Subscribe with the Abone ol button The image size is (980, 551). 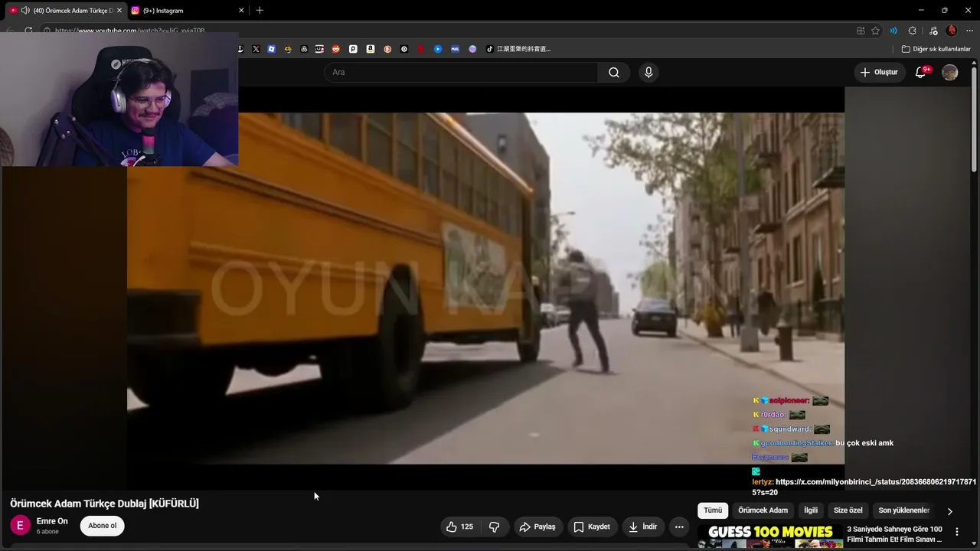point(103,526)
